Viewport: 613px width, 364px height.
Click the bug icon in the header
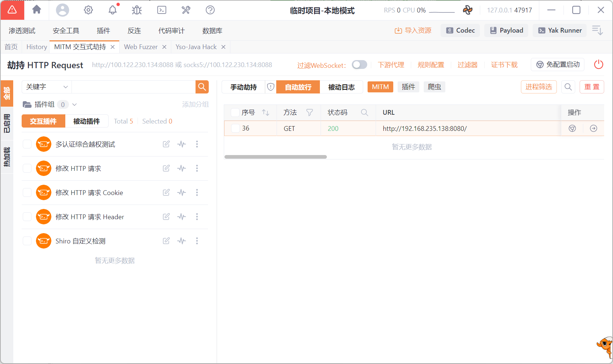pyautogui.click(x=137, y=10)
